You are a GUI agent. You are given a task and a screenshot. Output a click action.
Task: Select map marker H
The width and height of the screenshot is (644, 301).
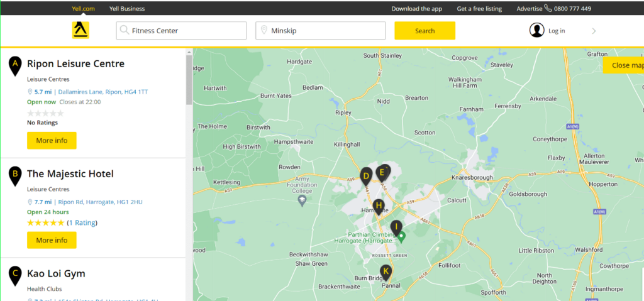379,206
